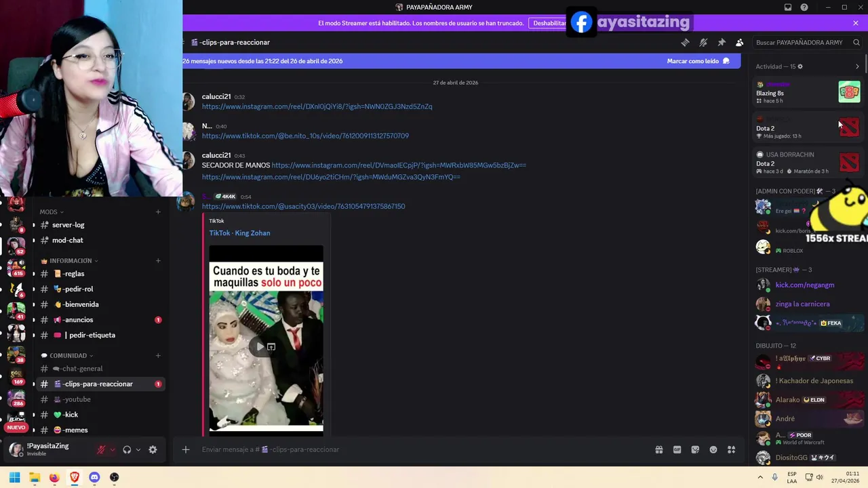The image size is (868, 488).
Task: Expand the Actividad panel chevron
Action: 857,66
